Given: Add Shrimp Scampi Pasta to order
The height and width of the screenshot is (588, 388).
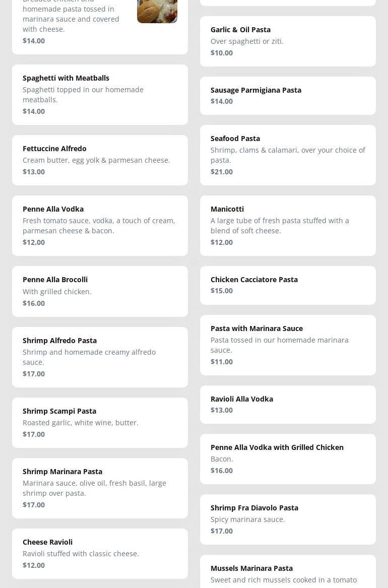Looking at the screenshot, I should (x=100, y=422).
